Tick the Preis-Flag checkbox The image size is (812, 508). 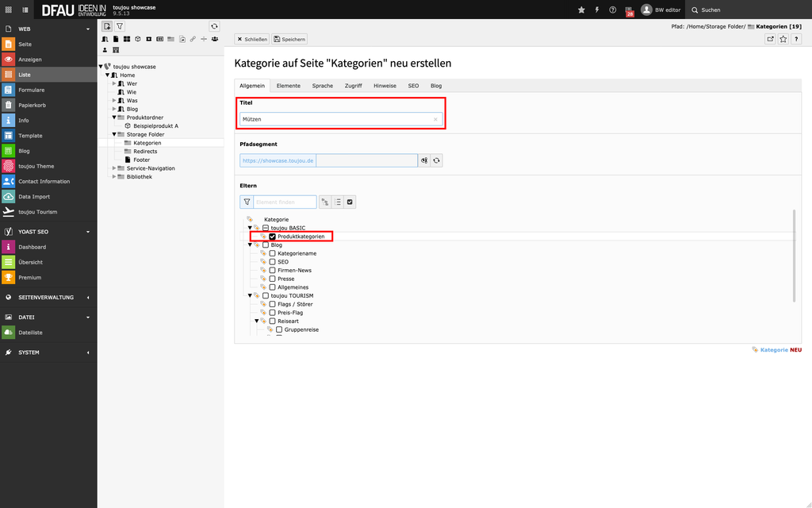click(273, 313)
